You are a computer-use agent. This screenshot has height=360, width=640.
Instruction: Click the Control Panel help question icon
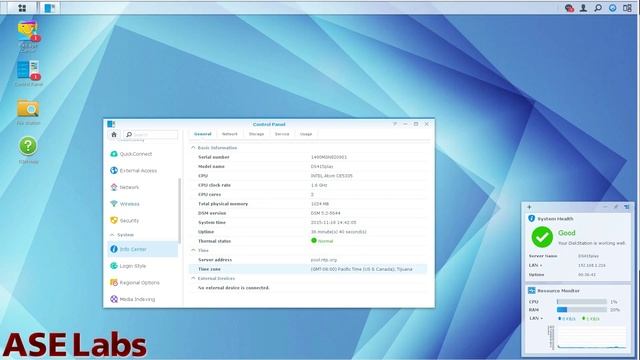point(395,124)
